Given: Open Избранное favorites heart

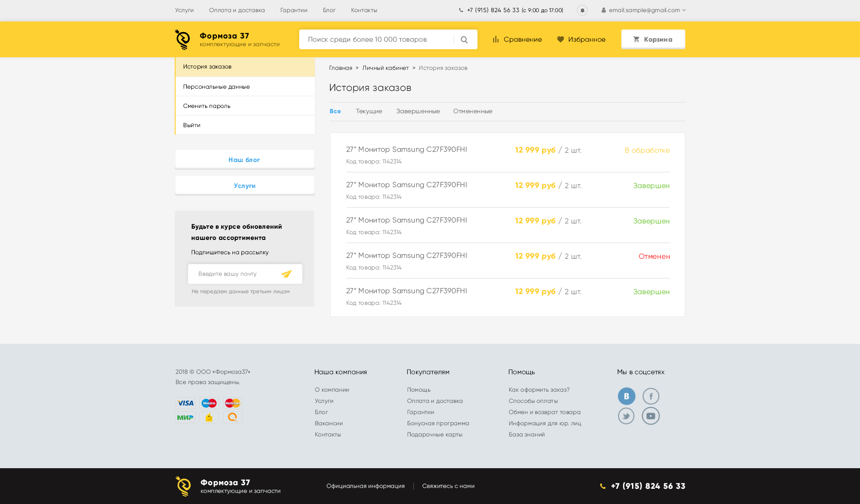Looking at the screenshot, I should click(x=581, y=39).
